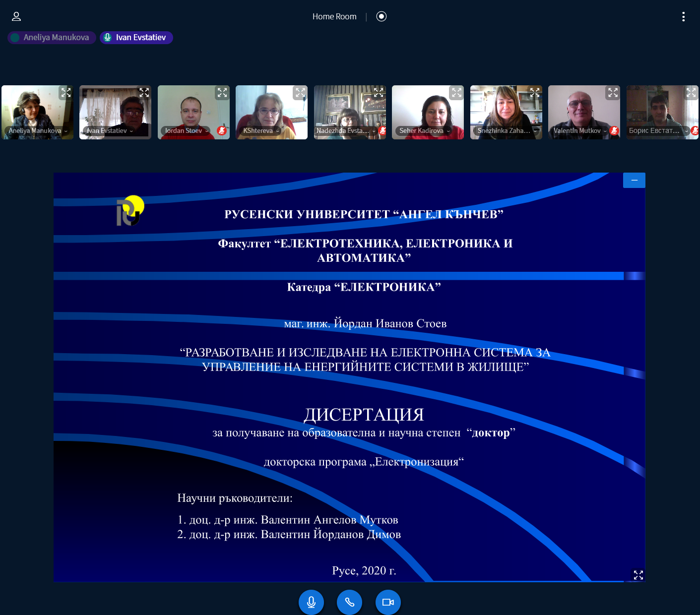Fullscreen KShtereva's webcam

point(301,92)
